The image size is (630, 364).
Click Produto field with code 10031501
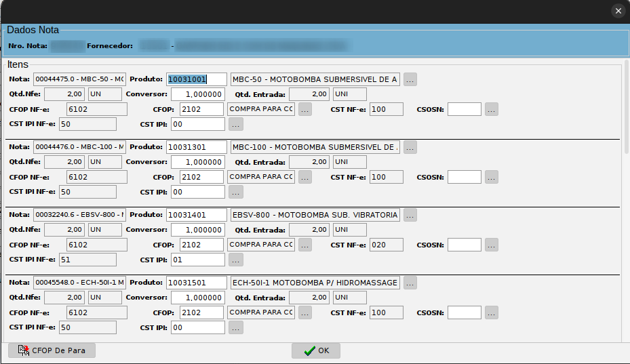coord(196,283)
